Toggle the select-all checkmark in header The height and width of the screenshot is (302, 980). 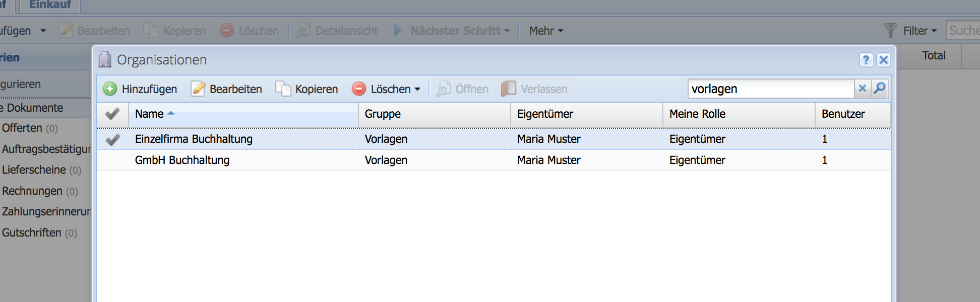coord(112,114)
